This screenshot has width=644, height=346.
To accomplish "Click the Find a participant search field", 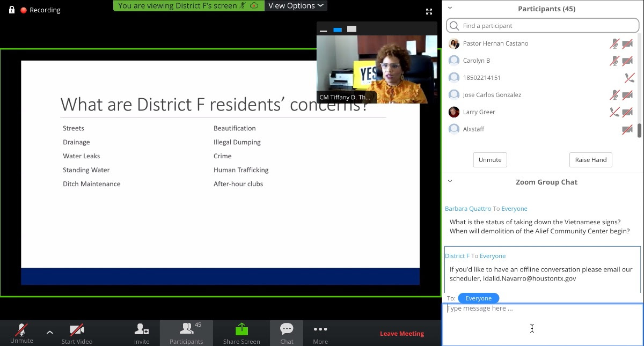I will coord(543,26).
